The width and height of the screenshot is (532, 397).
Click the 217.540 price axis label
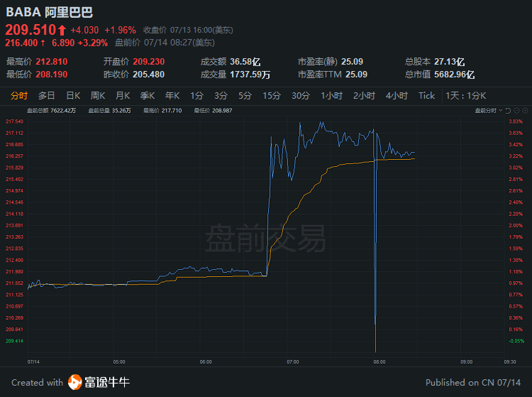pos(14,121)
